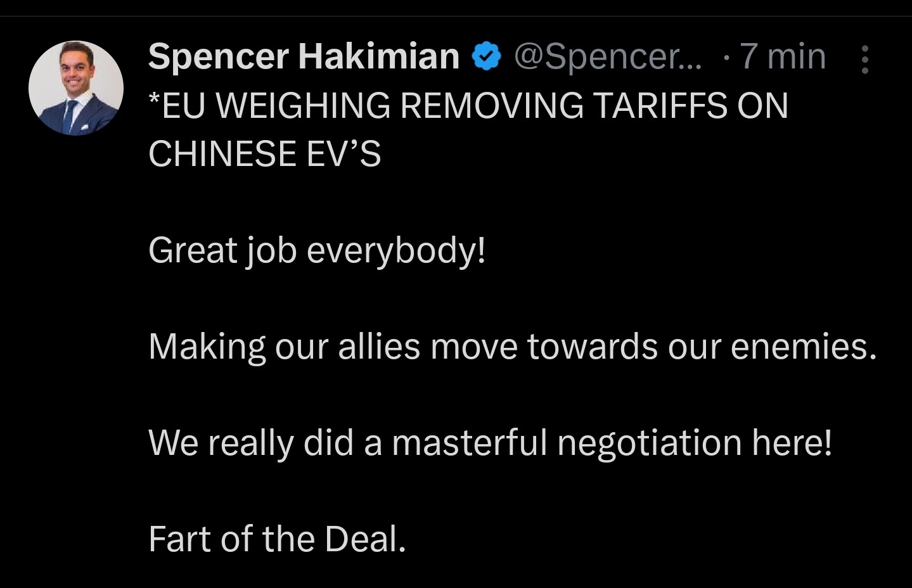
Task: Click the word TARIFFS in the headline
Action: [660, 106]
